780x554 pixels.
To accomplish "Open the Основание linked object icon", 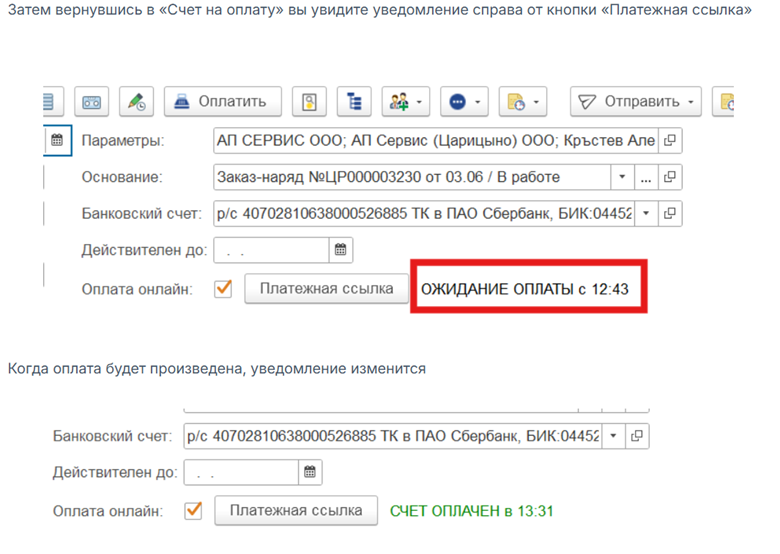I will pyautogui.click(x=670, y=177).
